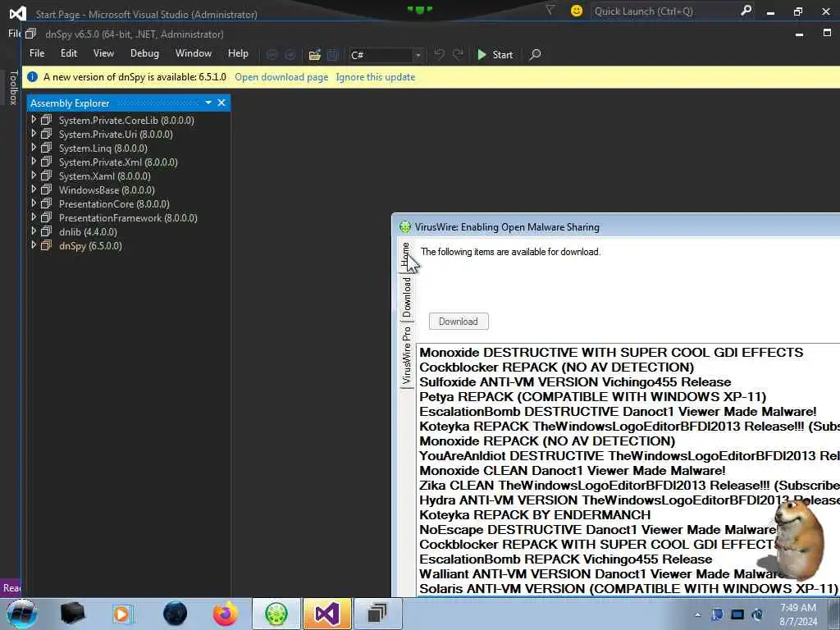Select the dnlib (4.4.0.0) assembly
840x630 pixels.
(x=88, y=231)
